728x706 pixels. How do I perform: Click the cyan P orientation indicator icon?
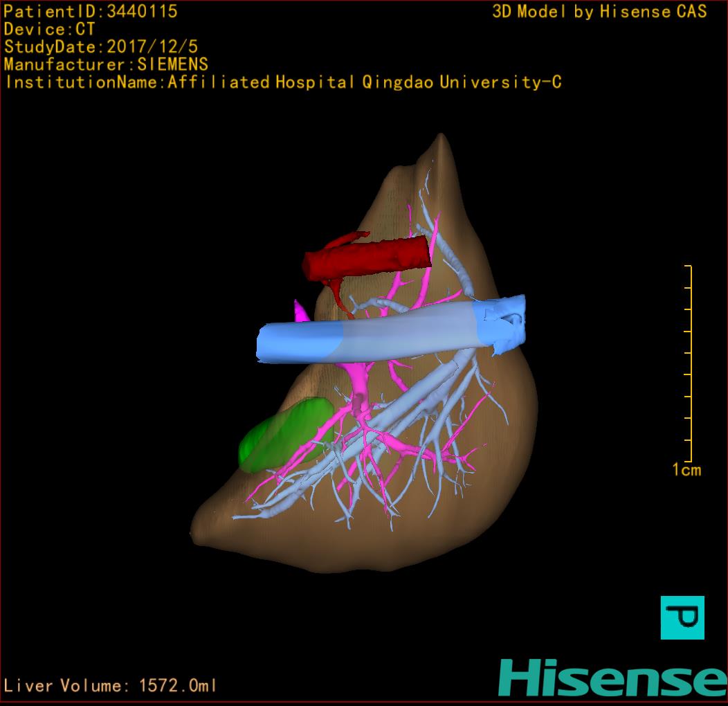pos(682,617)
